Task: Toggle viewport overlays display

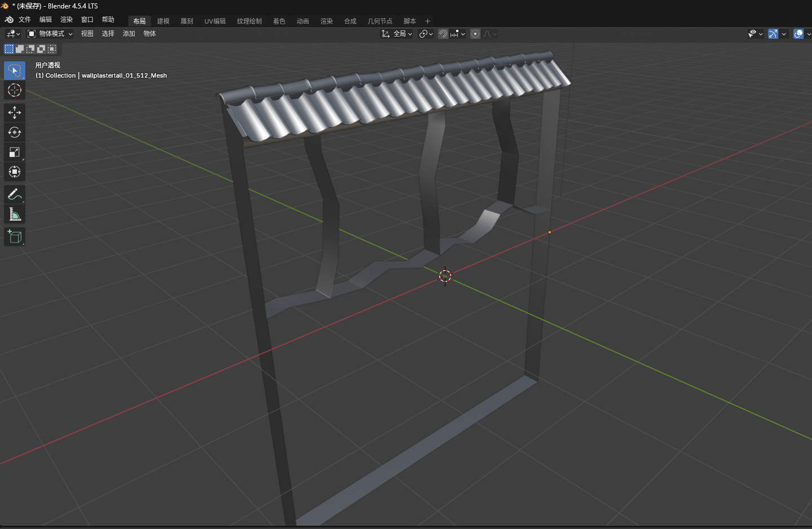Action: click(798, 34)
